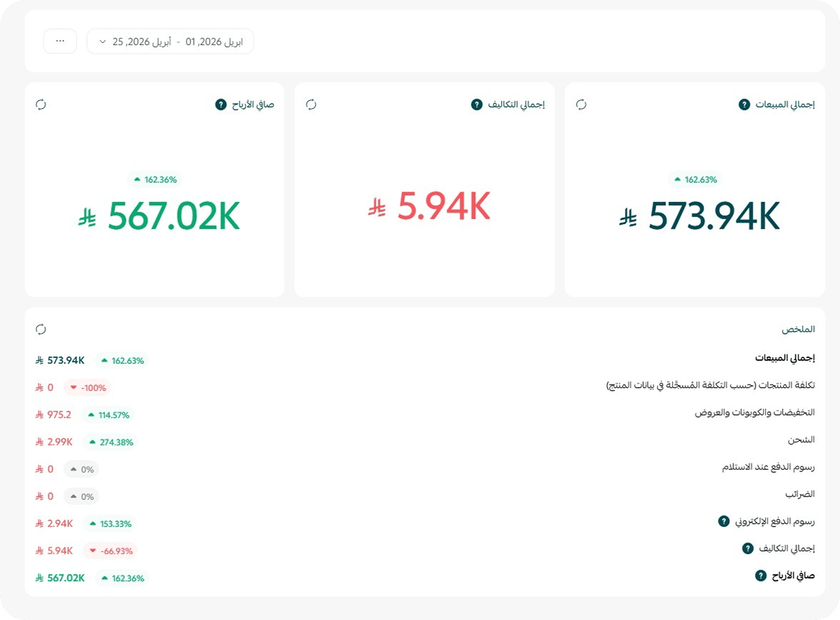Select the رسوم الدفع عند الاستلام label
840x620 pixels.
769,467
